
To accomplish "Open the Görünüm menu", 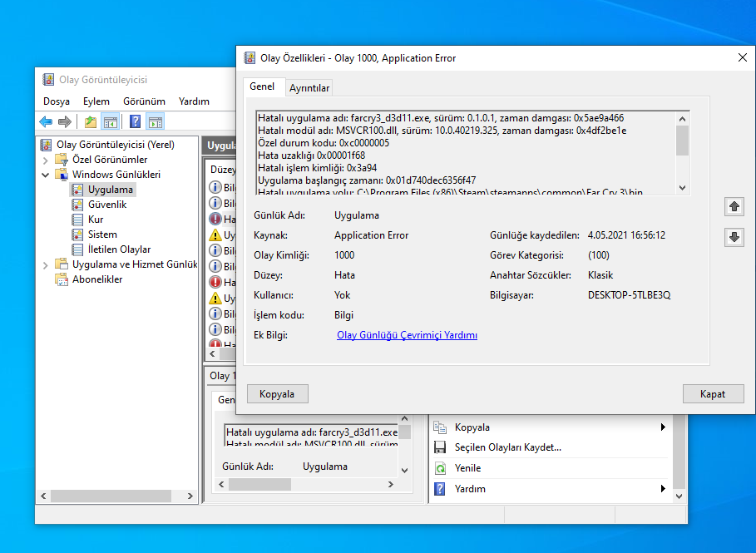I will tap(144, 101).
